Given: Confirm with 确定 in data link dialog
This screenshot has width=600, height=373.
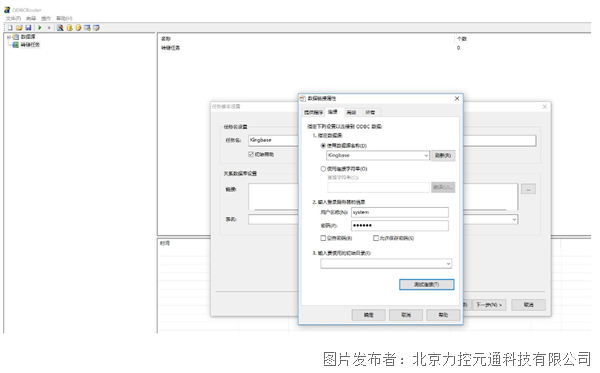Looking at the screenshot, I should click(368, 315).
